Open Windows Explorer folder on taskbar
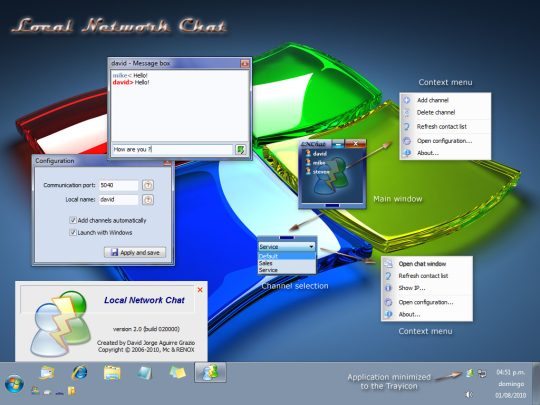This screenshot has height=405, width=540. (x=112, y=373)
